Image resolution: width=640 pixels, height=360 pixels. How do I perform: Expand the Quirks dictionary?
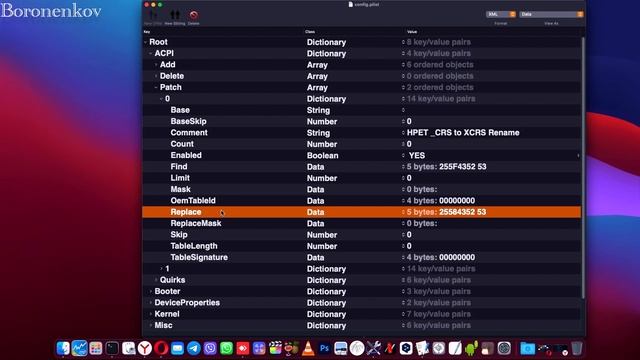coord(156,280)
